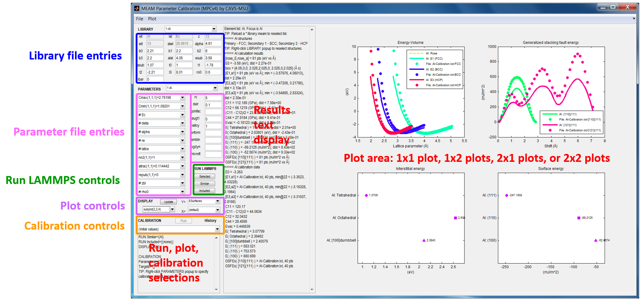The height and width of the screenshot is (304, 644).
Task: Click the rc parameter input field
Action: pos(213,98)
